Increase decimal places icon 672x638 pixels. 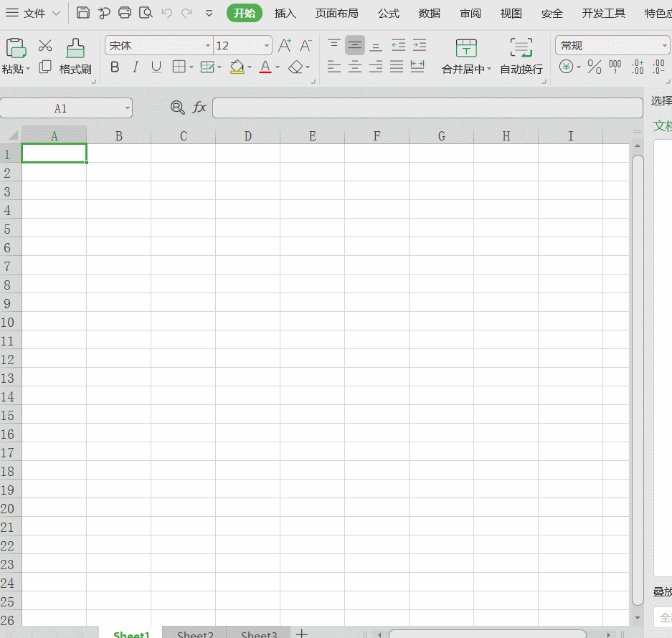click(x=638, y=67)
